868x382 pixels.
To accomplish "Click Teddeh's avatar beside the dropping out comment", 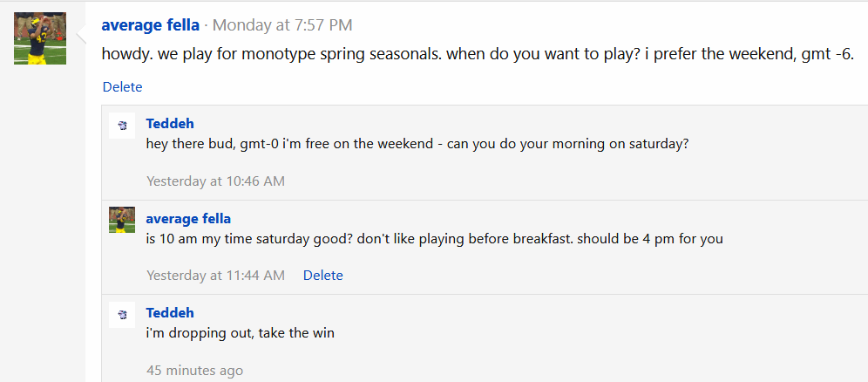I will coord(122,315).
